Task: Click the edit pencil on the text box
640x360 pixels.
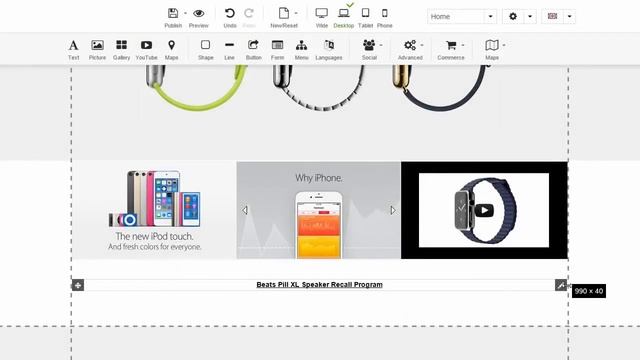Action: point(561,285)
